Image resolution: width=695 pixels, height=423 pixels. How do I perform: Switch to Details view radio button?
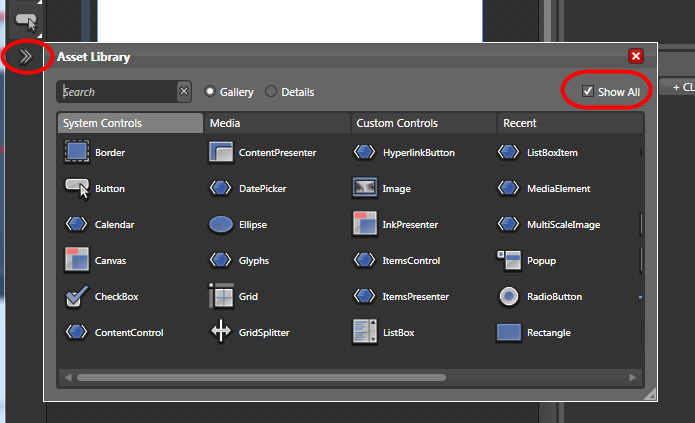[271, 92]
